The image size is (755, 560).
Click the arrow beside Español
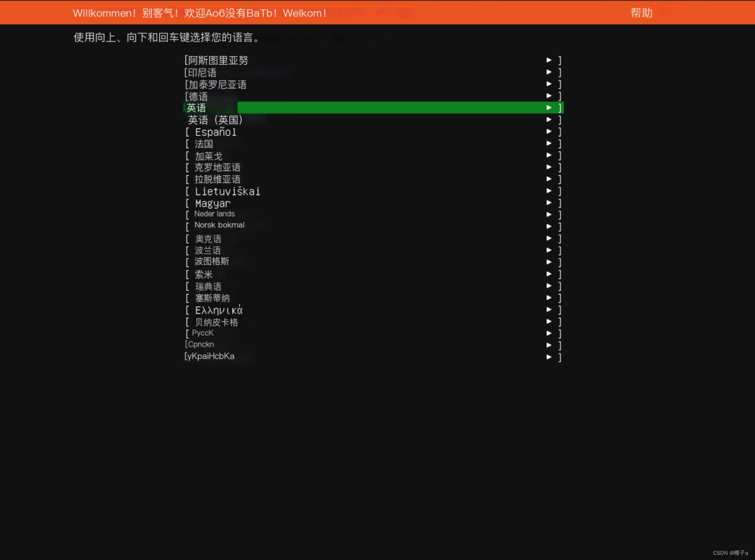click(x=549, y=132)
